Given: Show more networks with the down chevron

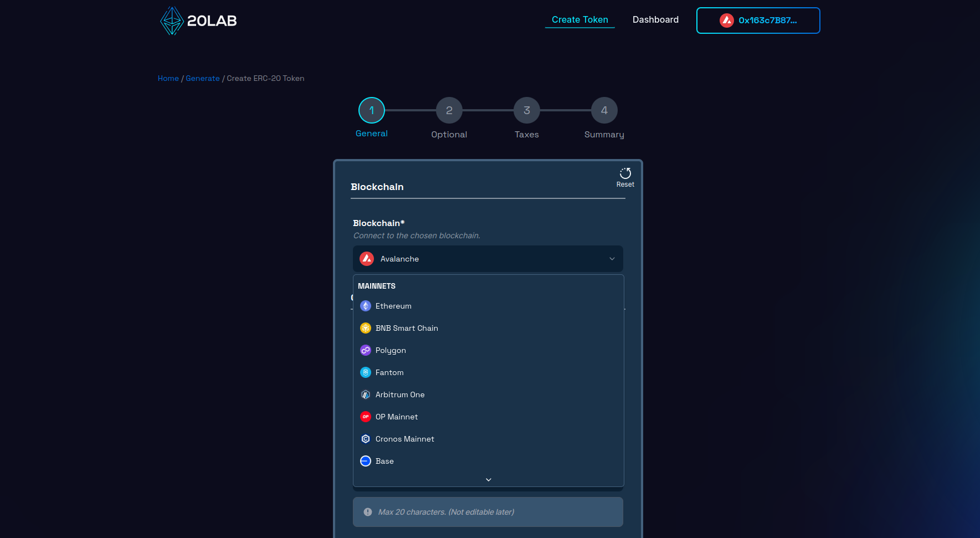Looking at the screenshot, I should tap(489, 480).
